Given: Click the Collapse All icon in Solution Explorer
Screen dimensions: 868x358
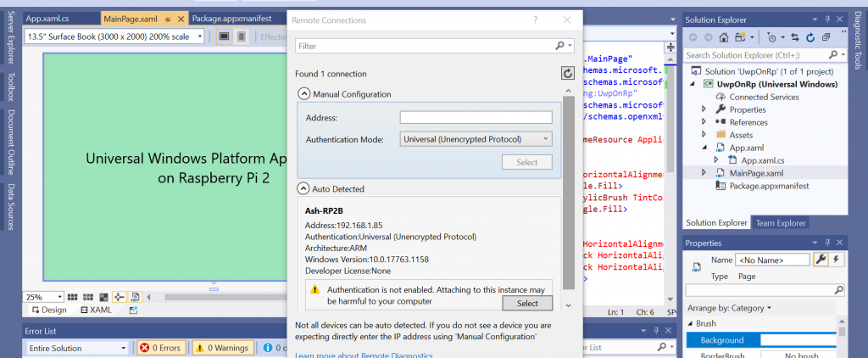Looking at the screenshot, I should pos(826,37).
